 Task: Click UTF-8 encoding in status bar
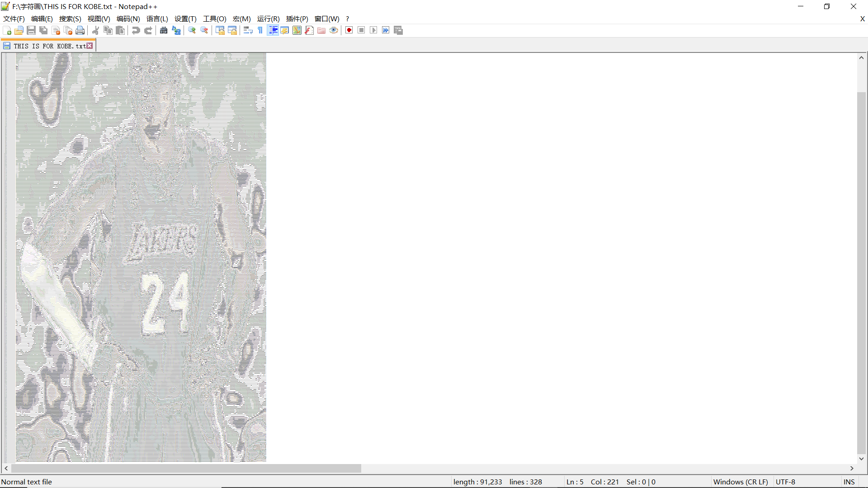tap(785, 482)
